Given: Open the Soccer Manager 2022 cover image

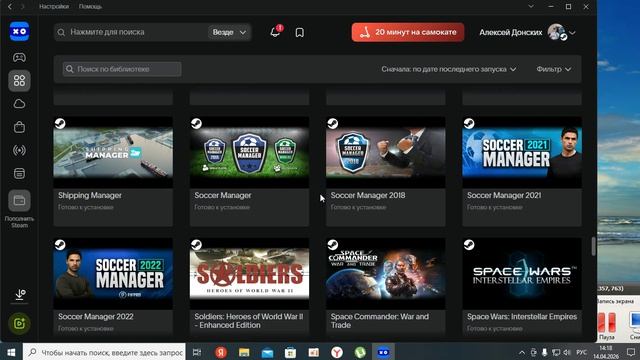Looking at the screenshot, I should (113, 273).
